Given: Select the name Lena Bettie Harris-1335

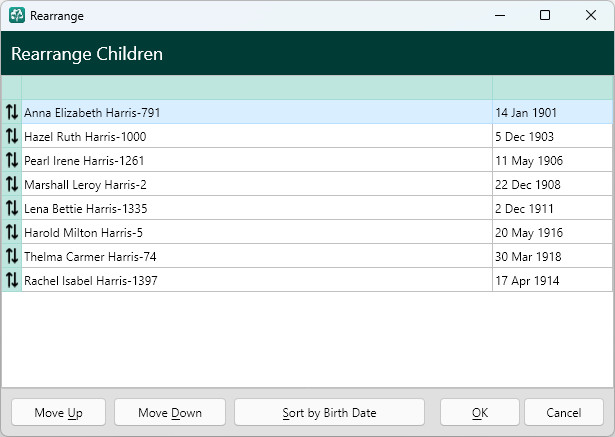Looking at the screenshot, I should 86,209.
